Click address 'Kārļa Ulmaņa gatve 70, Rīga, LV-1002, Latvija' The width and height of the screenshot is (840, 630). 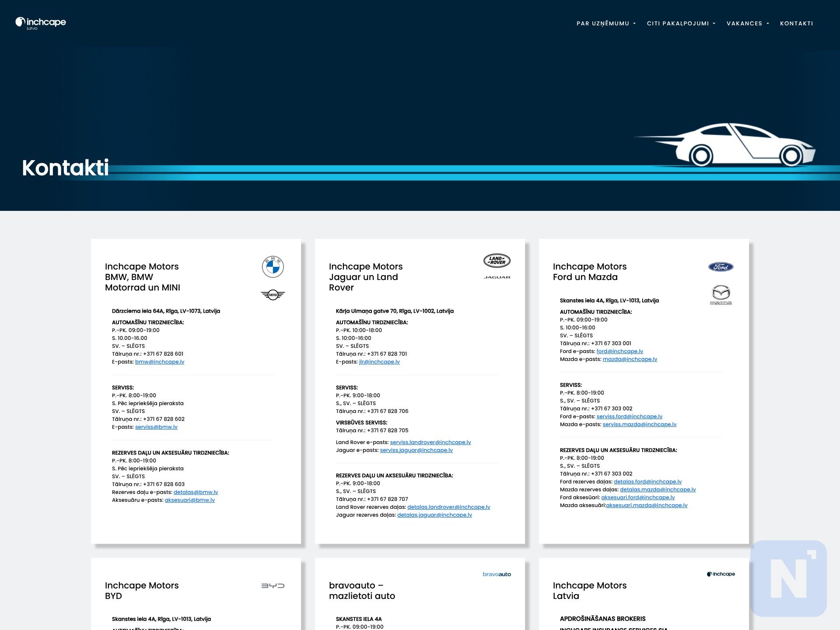point(395,311)
